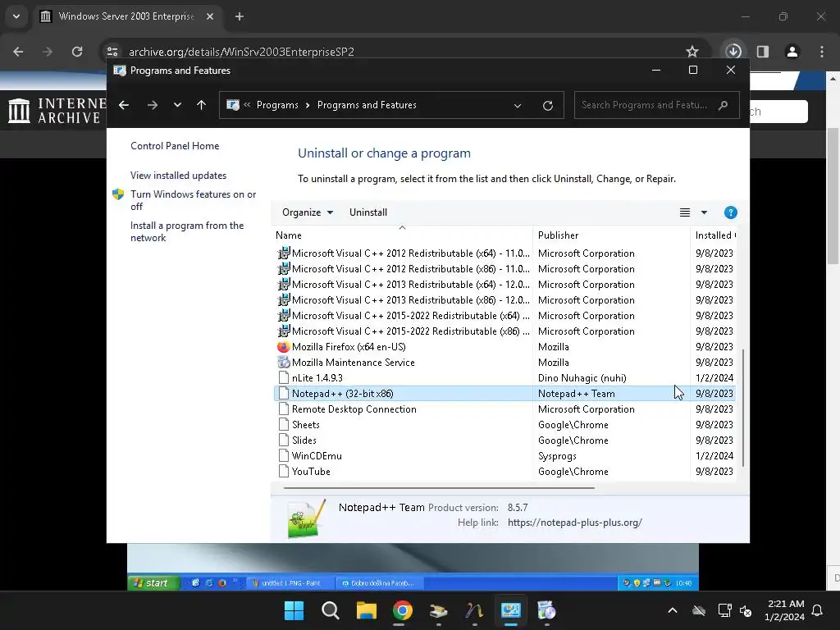Click the change view list icon
Screen dimensions: 840x630
(x=685, y=212)
